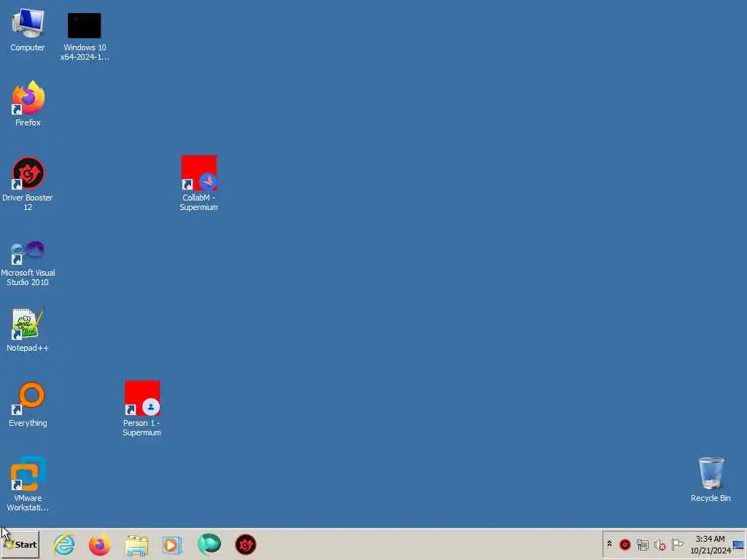Open Driver Booster from the taskbar
This screenshot has width=747, height=560.
coord(246,545)
